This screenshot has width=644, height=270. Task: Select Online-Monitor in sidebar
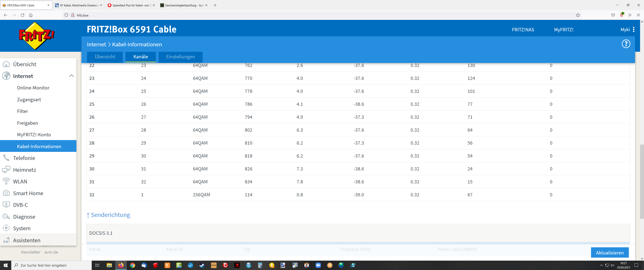coord(33,88)
